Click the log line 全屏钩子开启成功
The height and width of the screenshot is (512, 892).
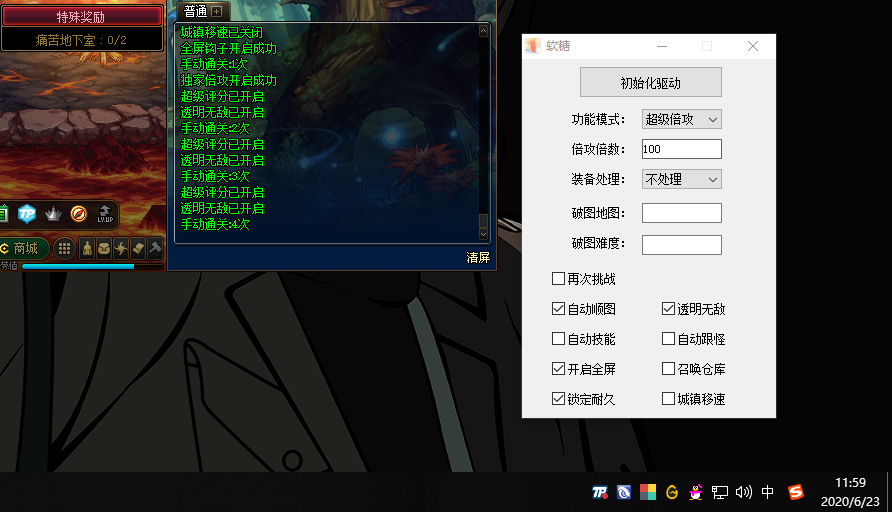(229, 48)
